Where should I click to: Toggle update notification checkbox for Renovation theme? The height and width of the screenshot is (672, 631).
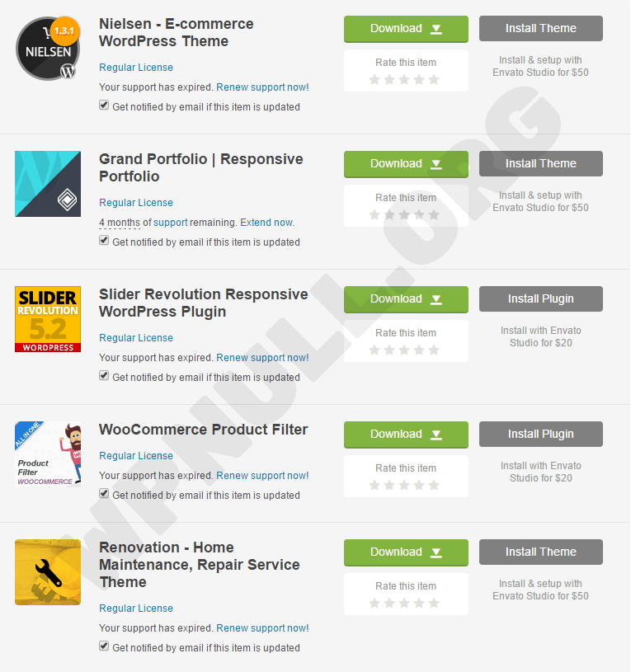[x=104, y=646]
